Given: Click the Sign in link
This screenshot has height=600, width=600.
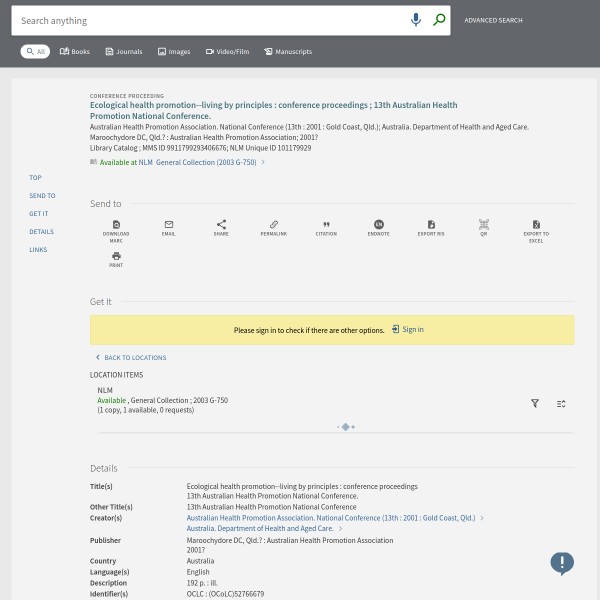Looking at the screenshot, I should [408, 329].
